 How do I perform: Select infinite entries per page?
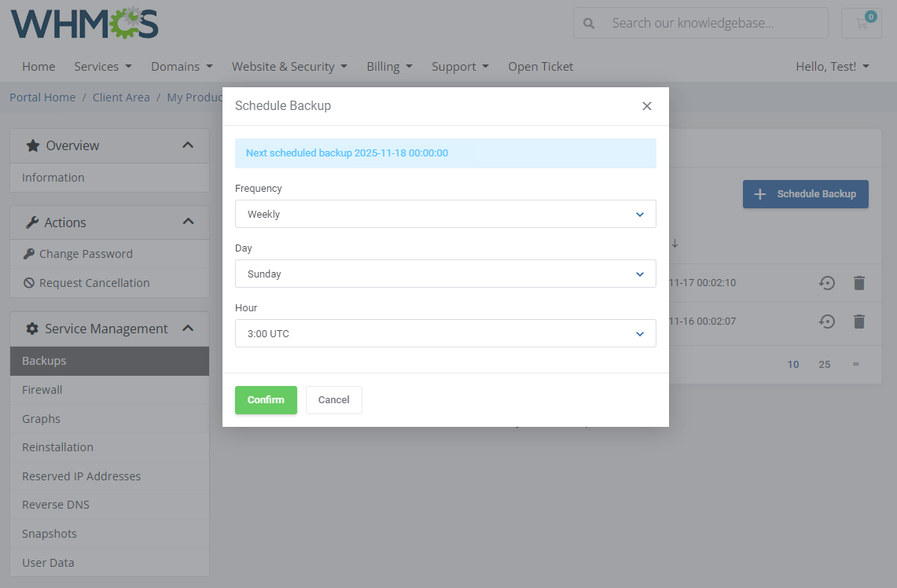856,364
